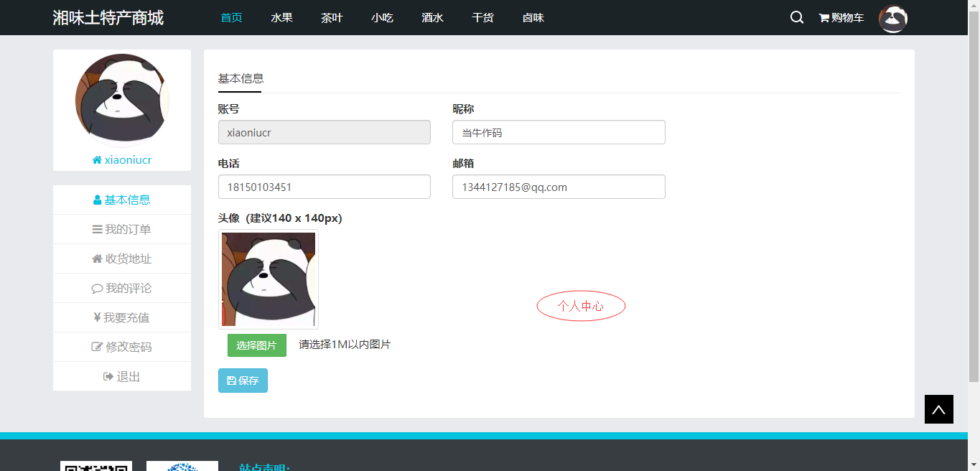Open the 酒水 category
The height and width of the screenshot is (471, 980).
(x=432, y=18)
